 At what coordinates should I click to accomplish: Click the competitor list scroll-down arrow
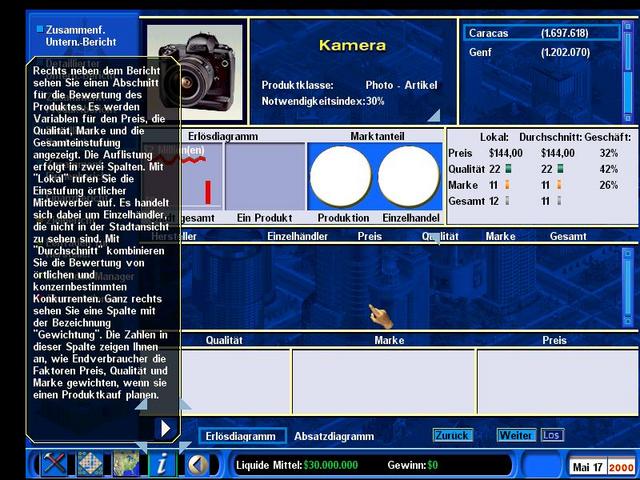point(628,321)
